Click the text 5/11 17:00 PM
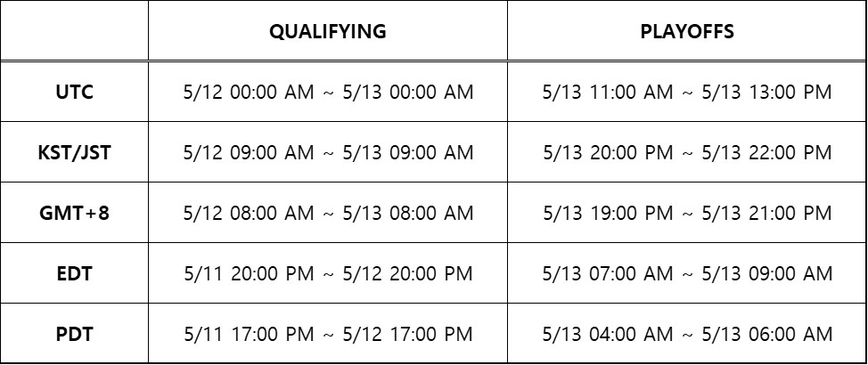Screen dimensions: 868x365 pos(249,334)
